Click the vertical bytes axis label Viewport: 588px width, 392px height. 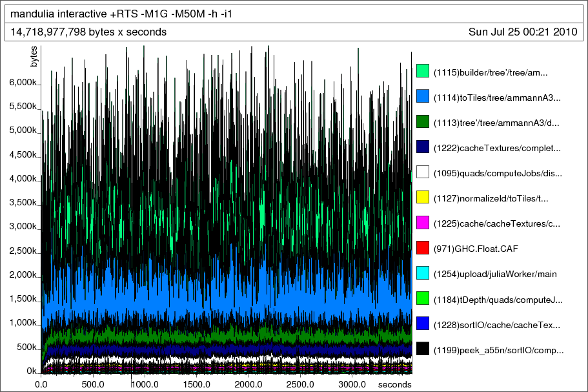coord(34,57)
